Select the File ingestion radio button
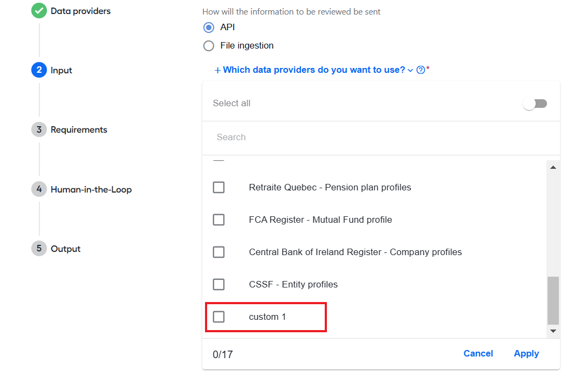 209,46
